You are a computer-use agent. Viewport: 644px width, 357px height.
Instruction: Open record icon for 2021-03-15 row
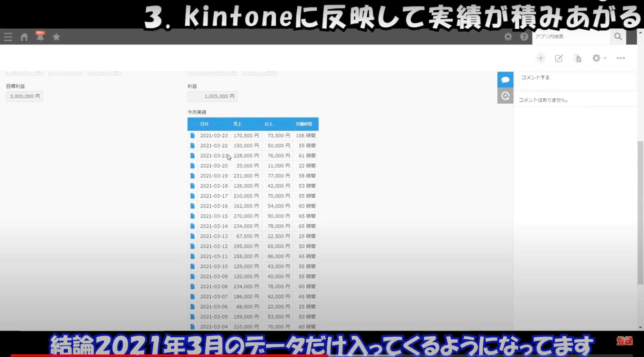pos(193,216)
